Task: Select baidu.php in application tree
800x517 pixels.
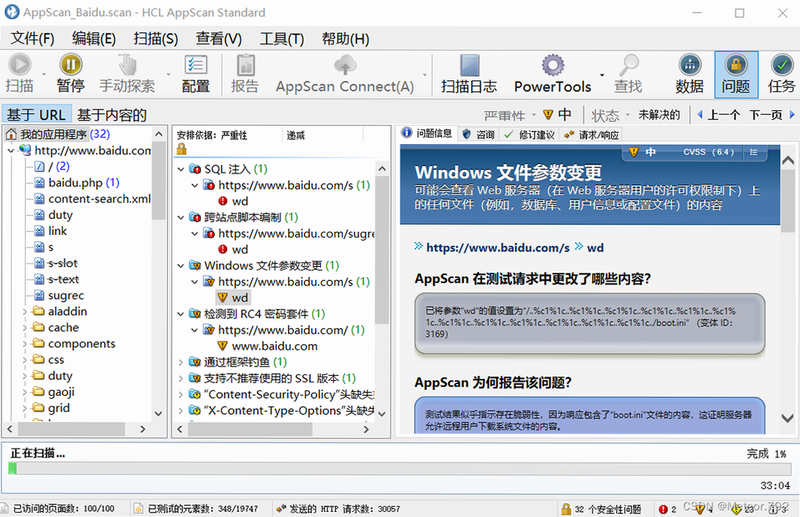Action: point(77,183)
